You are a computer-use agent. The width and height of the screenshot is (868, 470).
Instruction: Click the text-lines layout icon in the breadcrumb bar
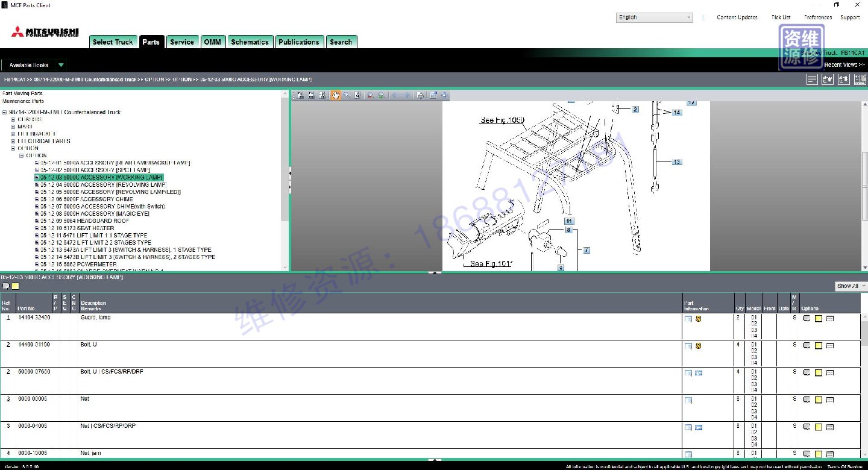812,80
